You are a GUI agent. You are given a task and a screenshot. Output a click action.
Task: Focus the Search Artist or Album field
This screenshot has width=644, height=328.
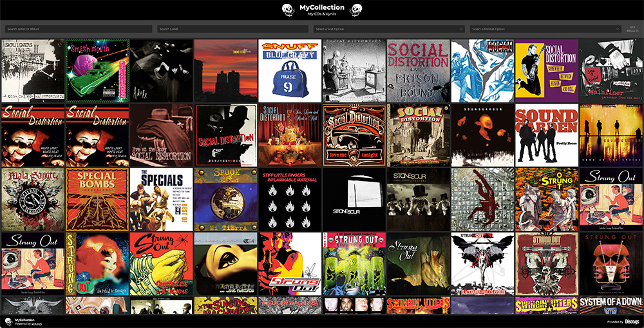(x=79, y=29)
